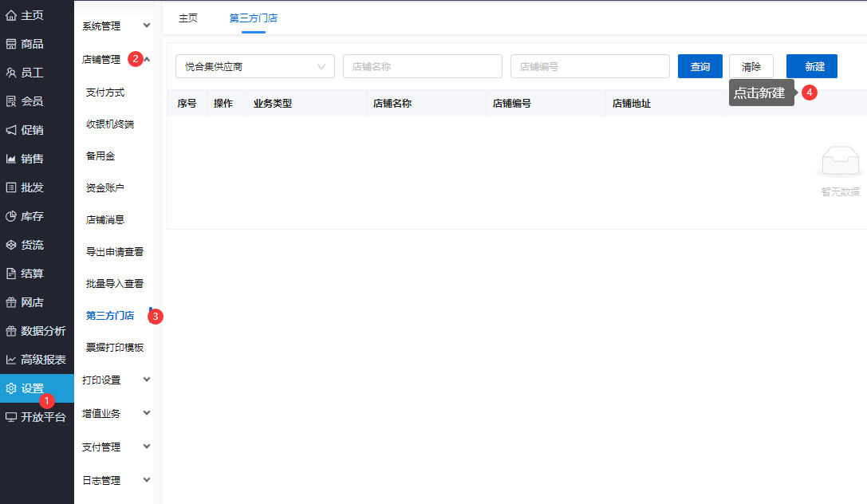Screen dimensions: 867x504
Task: Open the 网店 gift icon
Action: 11,303
